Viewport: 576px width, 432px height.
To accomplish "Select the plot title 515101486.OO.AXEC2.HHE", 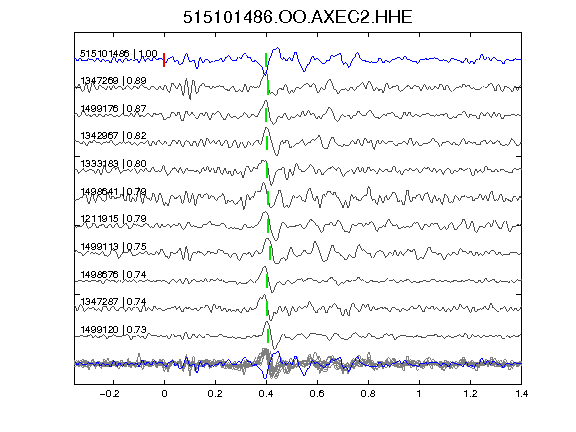I will click(298, 17).
